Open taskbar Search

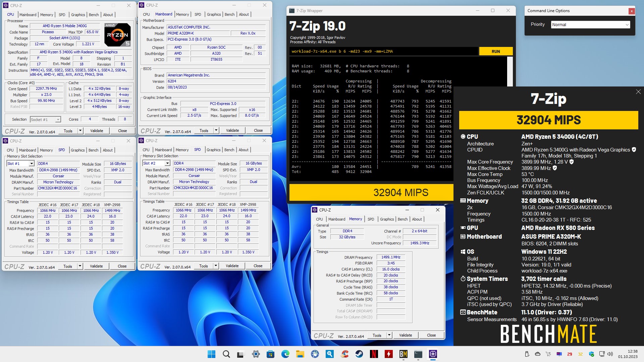pyautogui.click(x=226, y=354)
